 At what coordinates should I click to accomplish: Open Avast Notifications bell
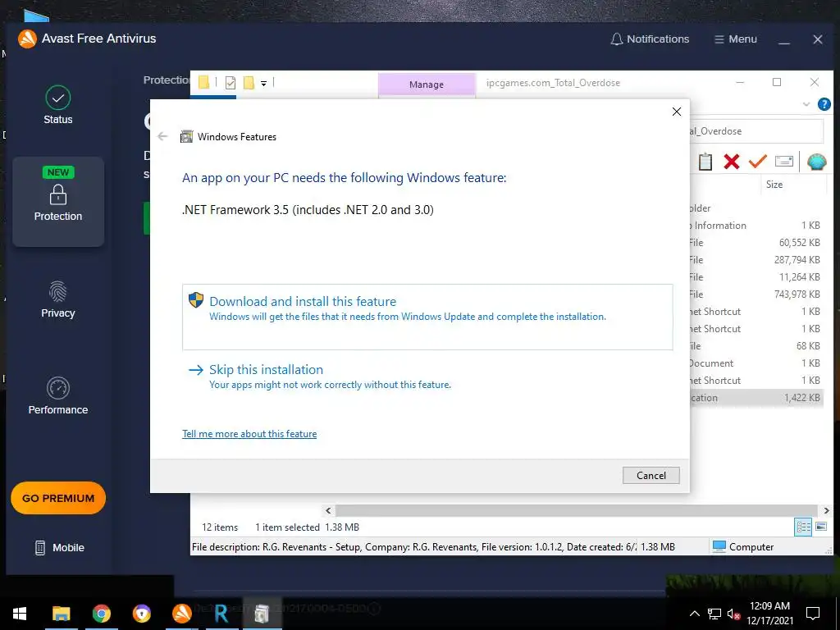coord(650,39)
